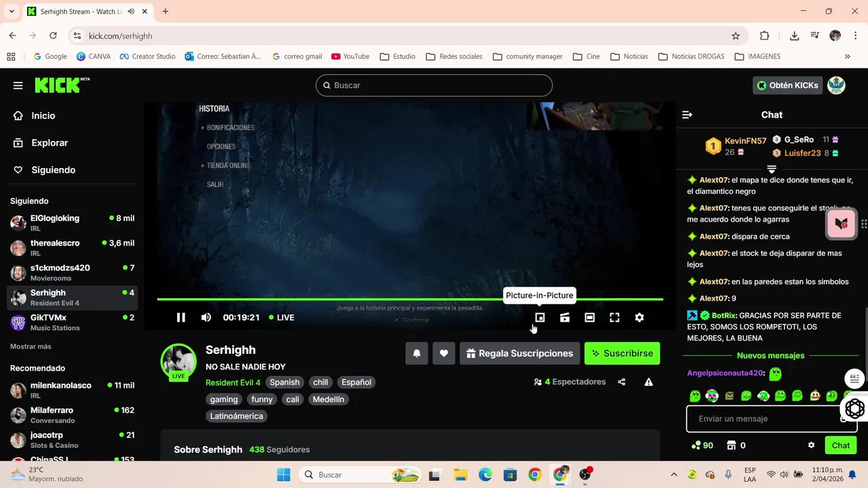Viewport: 868px width, 488px height.
Task: Reload the Kick page
Action: (53, 36)
